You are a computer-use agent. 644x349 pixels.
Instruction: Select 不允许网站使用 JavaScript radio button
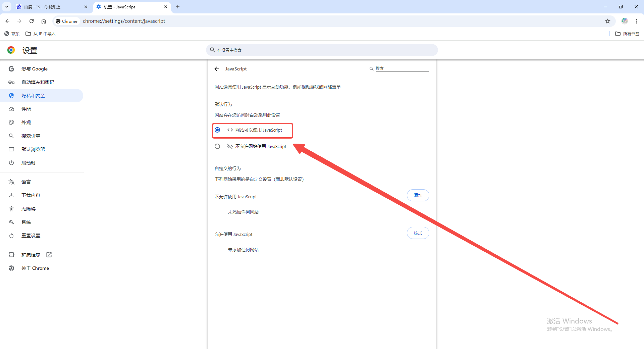(217, 146)
